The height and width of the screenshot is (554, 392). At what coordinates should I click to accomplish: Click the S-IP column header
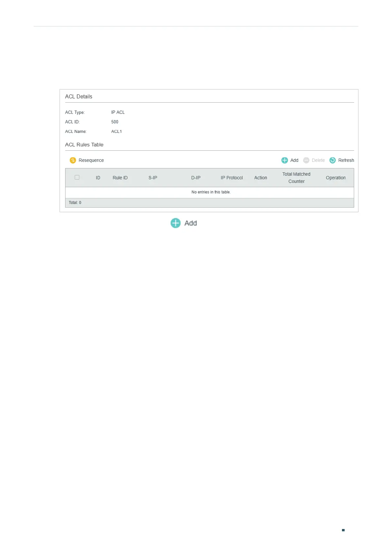(x=153, y=178)
